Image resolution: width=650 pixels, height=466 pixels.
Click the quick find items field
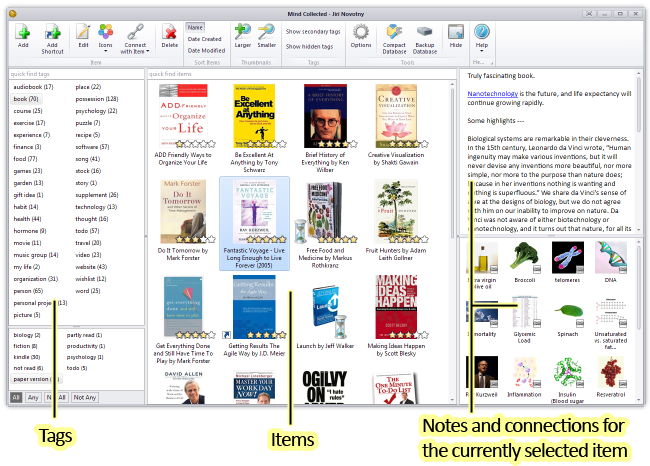[x=301, y=74]
